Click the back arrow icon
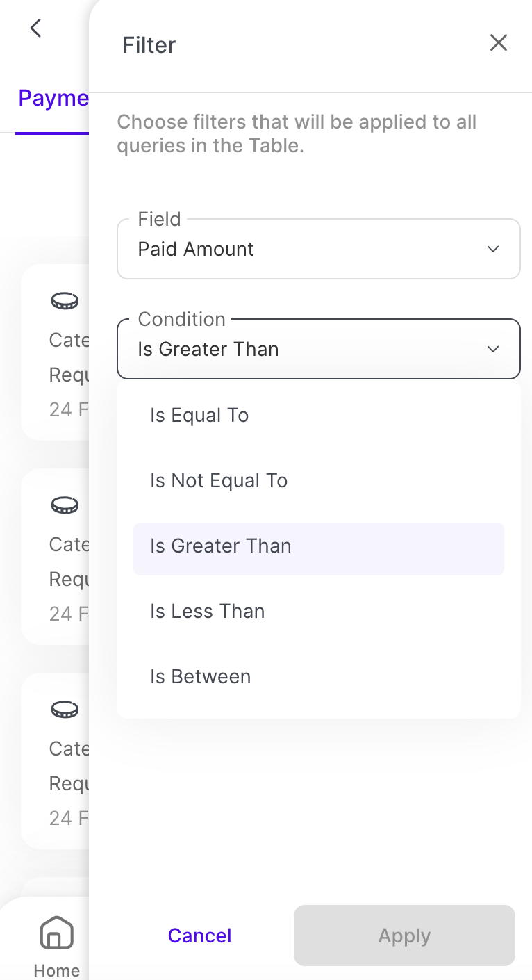 coord(36,28)
